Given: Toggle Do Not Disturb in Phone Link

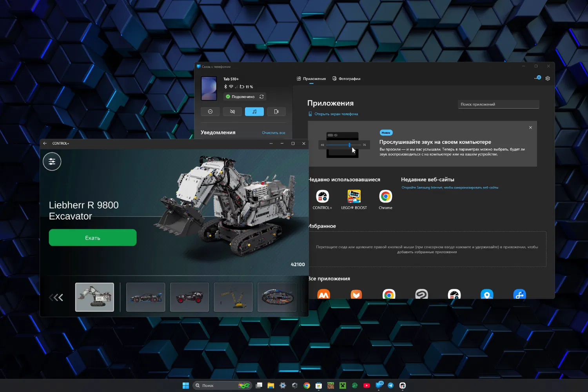Looking at the screenshot, I should pyautogui.click(x=210, y=112).
